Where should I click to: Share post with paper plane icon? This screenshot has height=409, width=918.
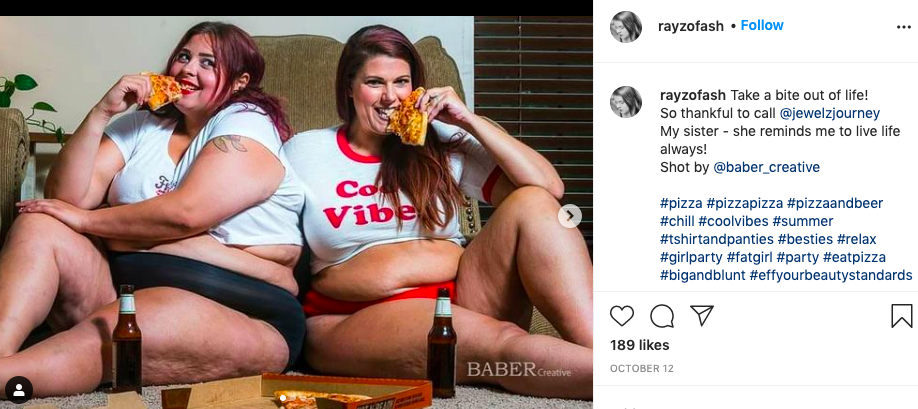pyautogui.click(x=701, y=315)
